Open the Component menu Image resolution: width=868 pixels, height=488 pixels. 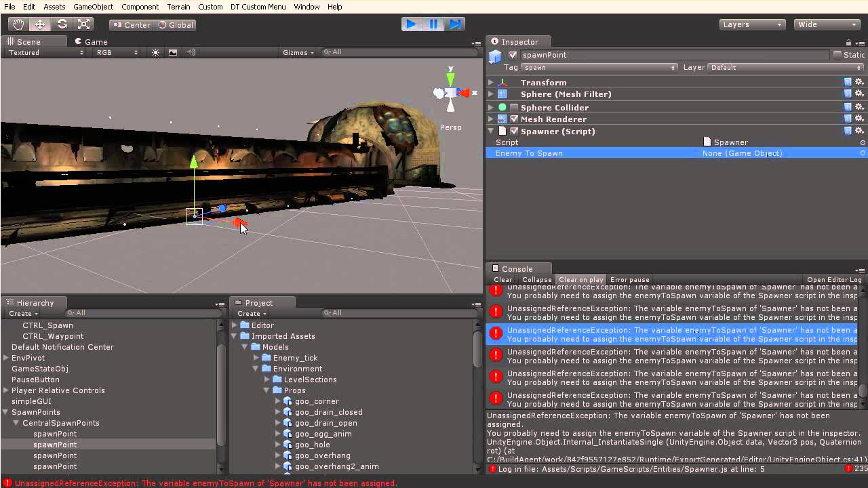[x=140, y=7]
